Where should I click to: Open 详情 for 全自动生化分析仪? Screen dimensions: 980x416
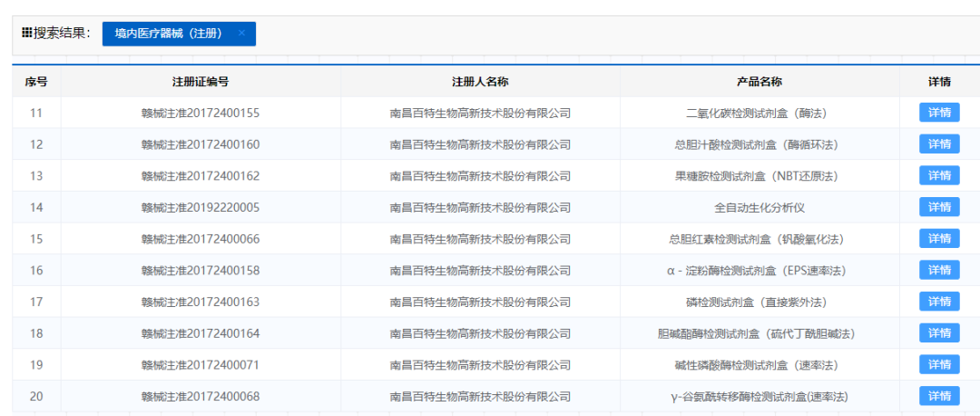(x=939, y=207)
